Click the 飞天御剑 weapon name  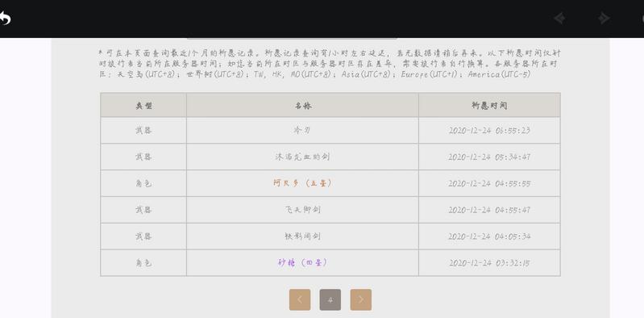[x=302, y=209]
